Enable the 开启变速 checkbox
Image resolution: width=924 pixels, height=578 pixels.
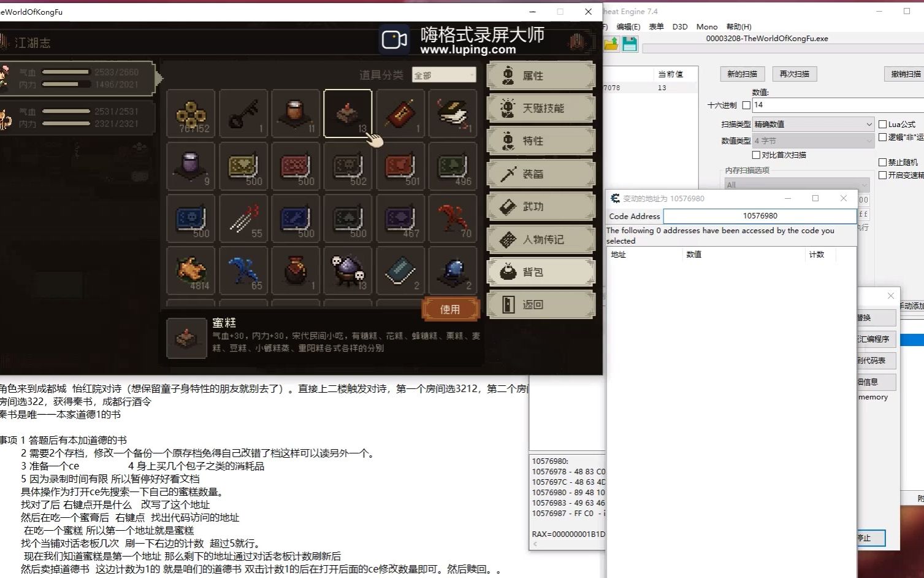(x=882, y=175)
